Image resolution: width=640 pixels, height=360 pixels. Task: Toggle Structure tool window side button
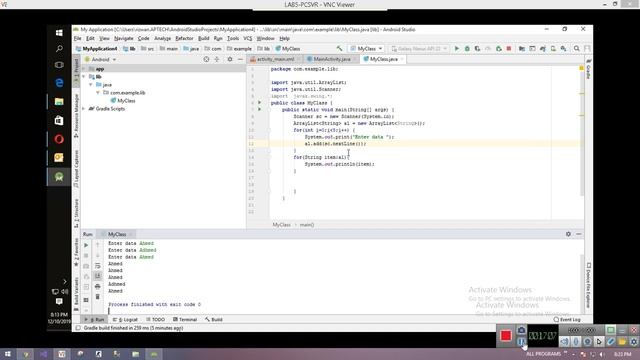click(x=76, y=213)
